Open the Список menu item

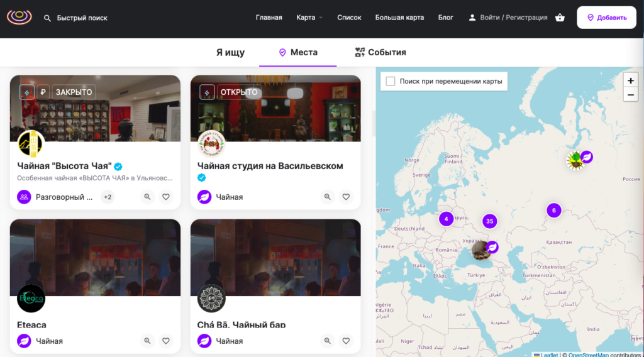(x=349, y=18)
